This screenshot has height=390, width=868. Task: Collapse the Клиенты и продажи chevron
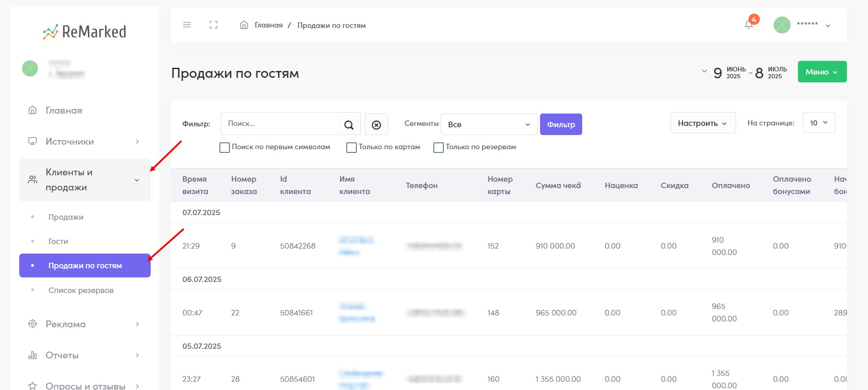[x=137, y=180]
